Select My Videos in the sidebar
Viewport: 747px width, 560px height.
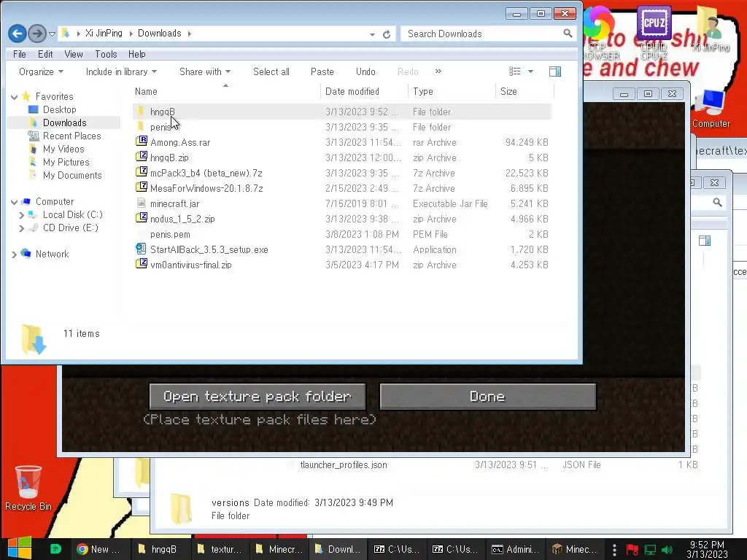63,149
